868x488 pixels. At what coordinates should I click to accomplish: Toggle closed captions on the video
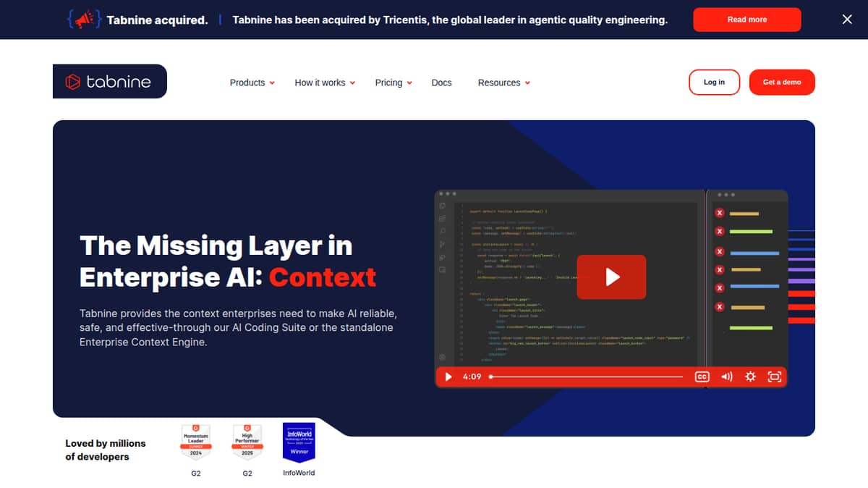coord(702,376)
